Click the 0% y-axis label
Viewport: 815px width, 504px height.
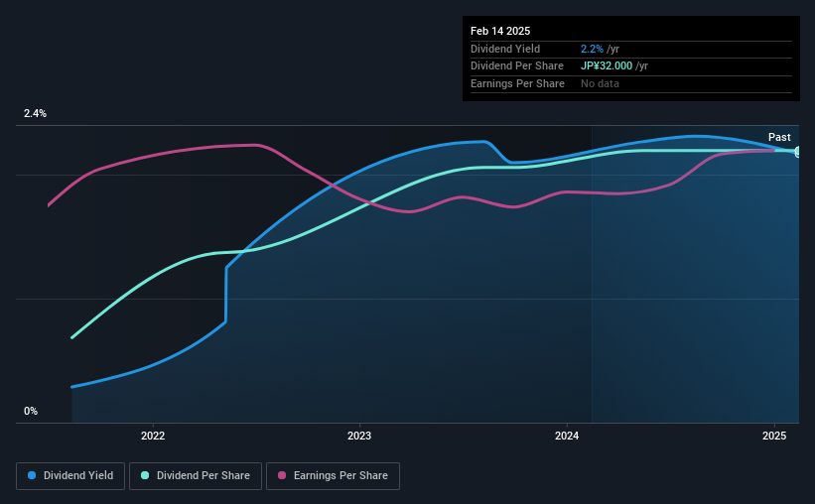tap(31, 411)
